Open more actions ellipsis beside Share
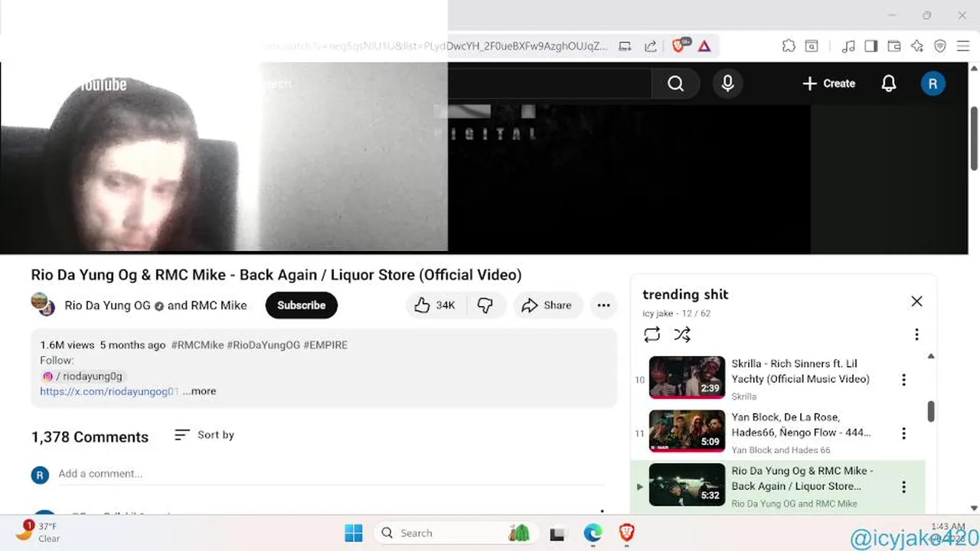Image resolution: width=980 pixels, height=551 pixels. pyautogui.click(x=603, y=305)
